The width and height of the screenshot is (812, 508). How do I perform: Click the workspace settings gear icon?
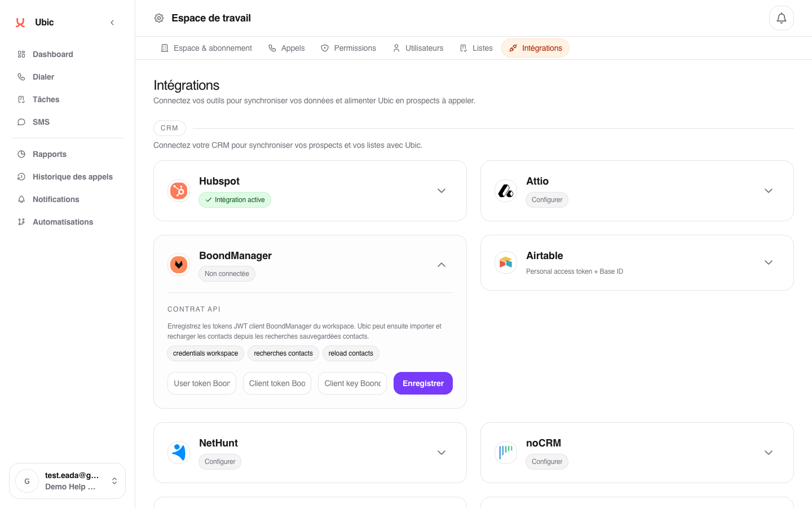(x=159, y=18)
